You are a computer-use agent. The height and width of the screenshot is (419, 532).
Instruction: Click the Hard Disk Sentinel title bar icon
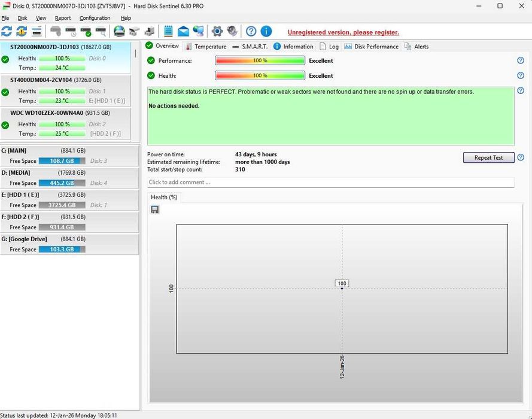coord(6,6)
